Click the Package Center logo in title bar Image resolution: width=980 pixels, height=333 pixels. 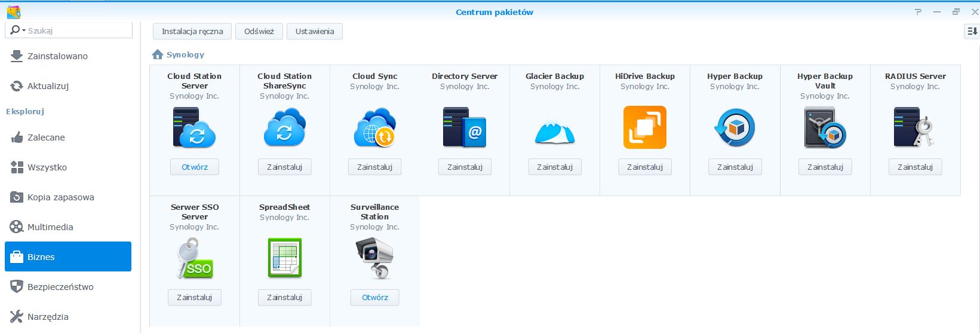point(14,12)
